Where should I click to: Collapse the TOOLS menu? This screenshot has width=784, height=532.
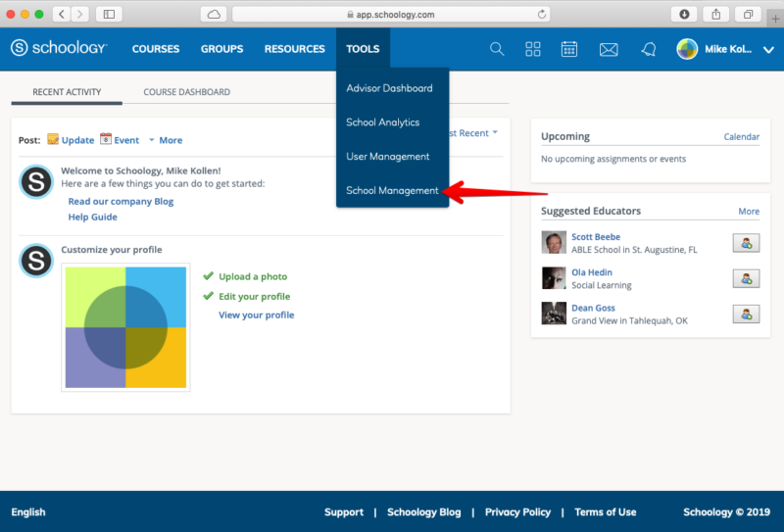pyautogui.click(x=363, y=49)
